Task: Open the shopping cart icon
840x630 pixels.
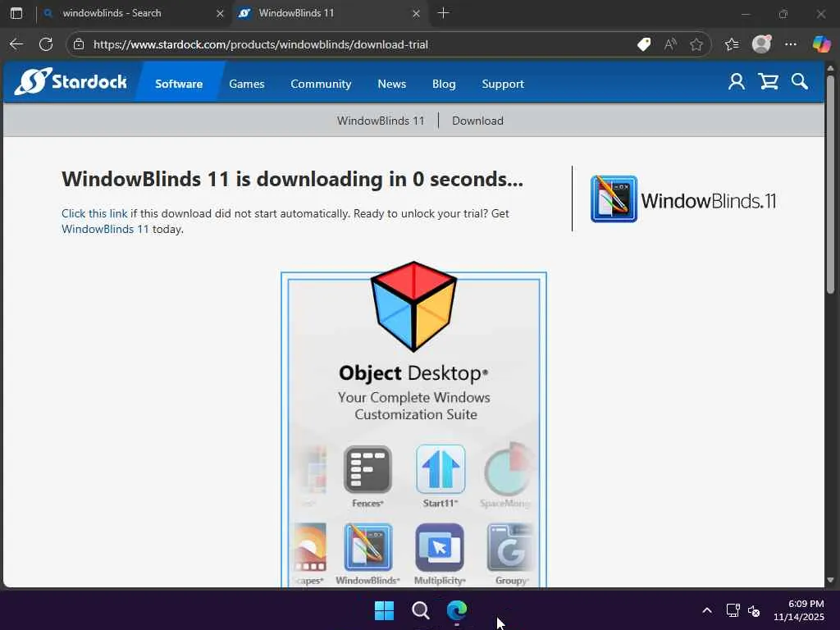Action: point(768,81)
